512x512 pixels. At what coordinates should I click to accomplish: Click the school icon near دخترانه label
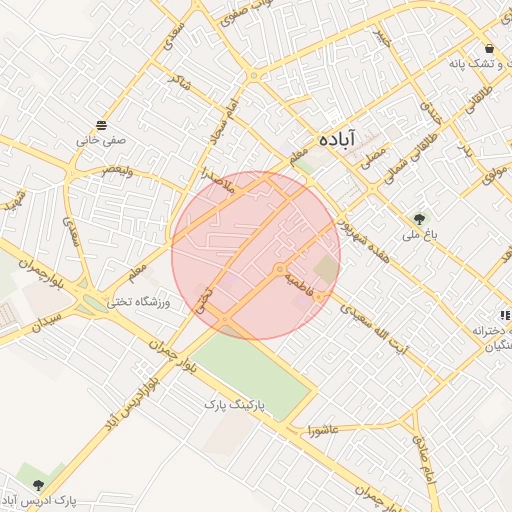506,315
